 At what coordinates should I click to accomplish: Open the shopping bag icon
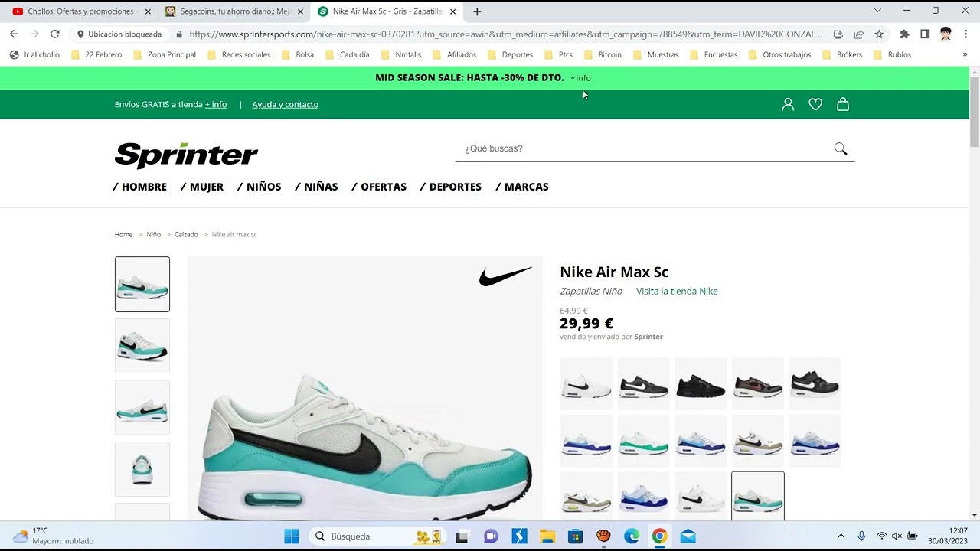pos(843,105)
